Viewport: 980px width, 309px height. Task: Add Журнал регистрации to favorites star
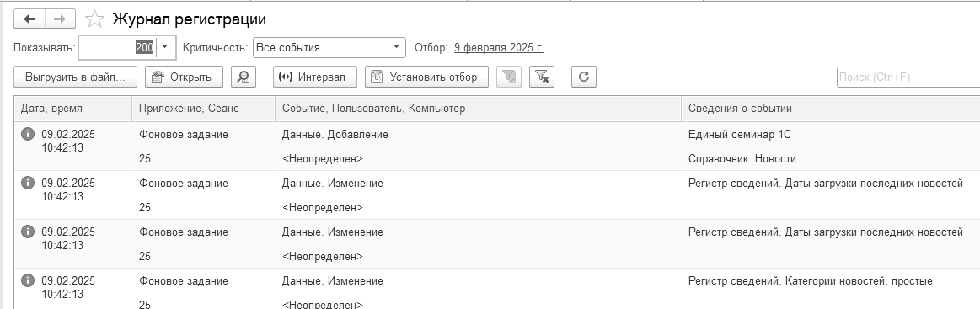click(x=94, y=19)
